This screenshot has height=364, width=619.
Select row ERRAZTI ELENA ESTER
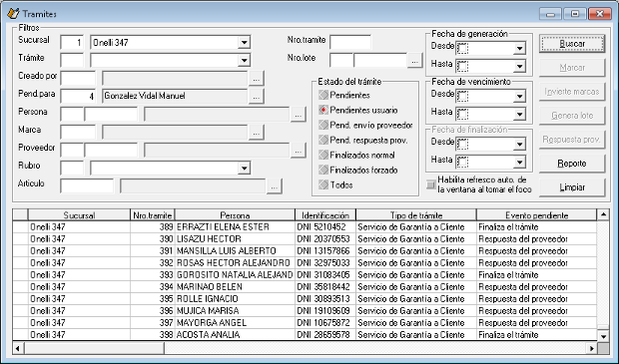point(305,227)
